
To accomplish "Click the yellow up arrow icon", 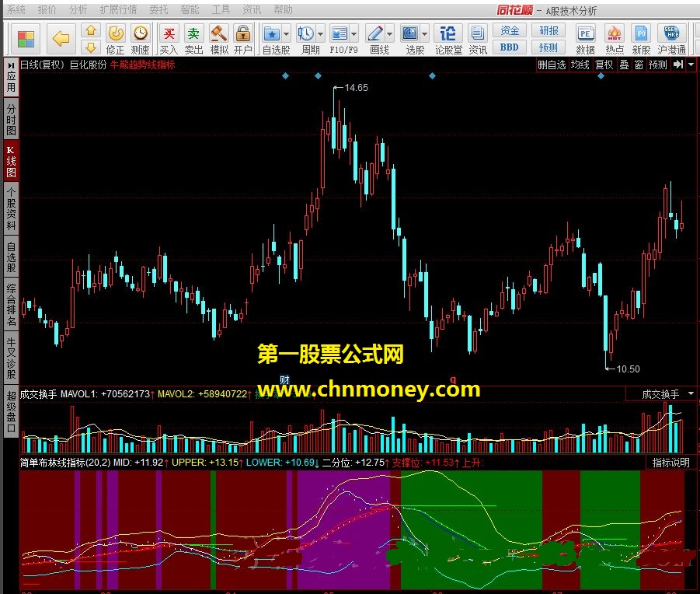I will click(x=91, y=30).
